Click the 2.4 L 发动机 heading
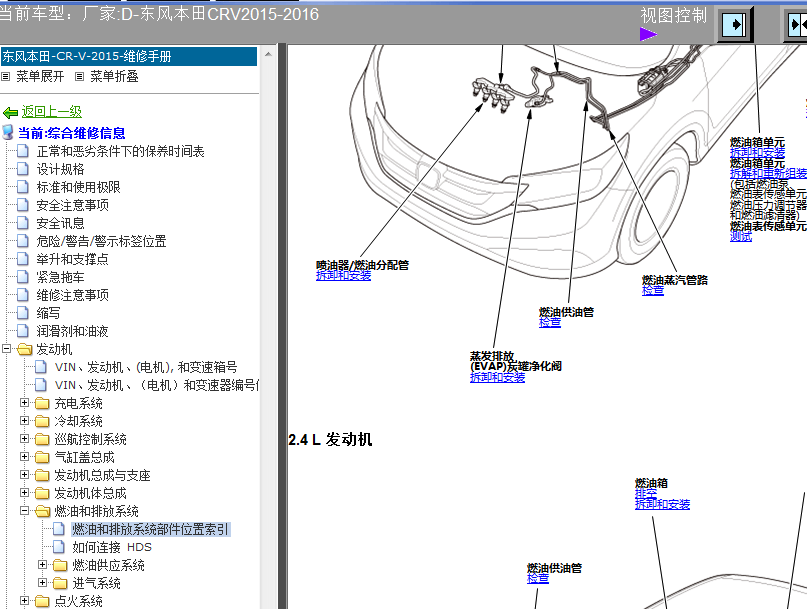This screenshot has height=609, width=807. point(330,440)
